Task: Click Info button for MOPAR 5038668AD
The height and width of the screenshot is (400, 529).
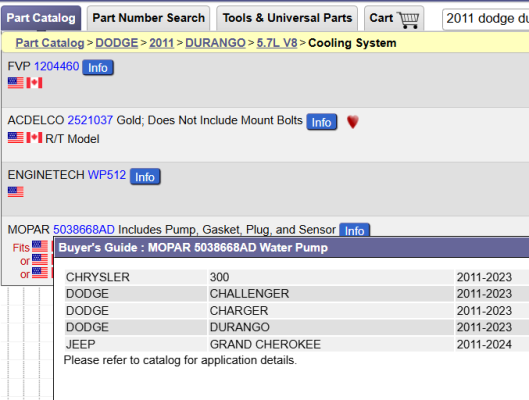Action: [x=355, y=230]
